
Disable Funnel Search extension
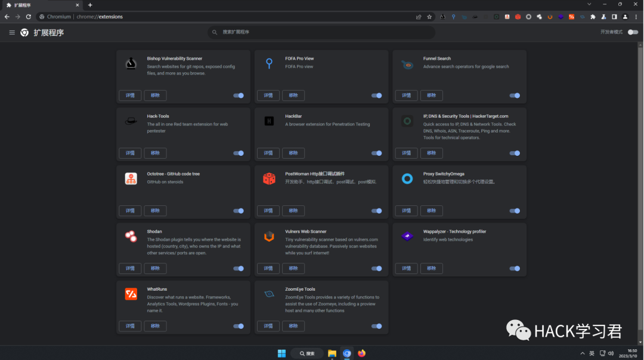515,96
